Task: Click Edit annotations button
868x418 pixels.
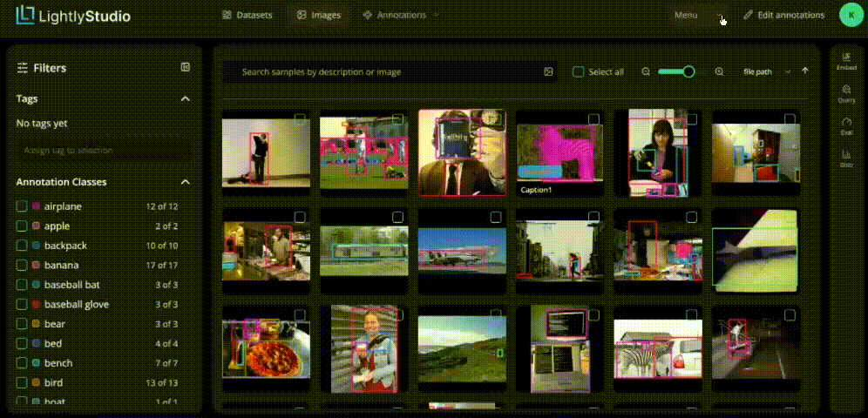Action: tap(783, 16)
